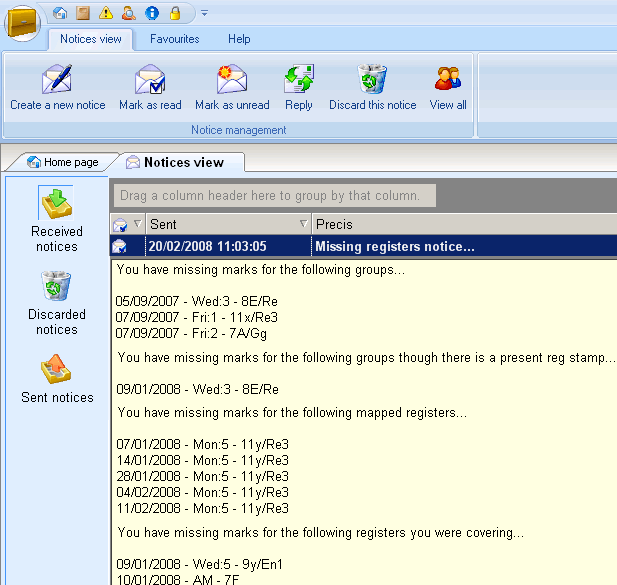This screenshot has height=585, width=617.
Task: Click the line 04/02/2008 - Mon:5 - 11y/Re3
Action: (203, 493)
